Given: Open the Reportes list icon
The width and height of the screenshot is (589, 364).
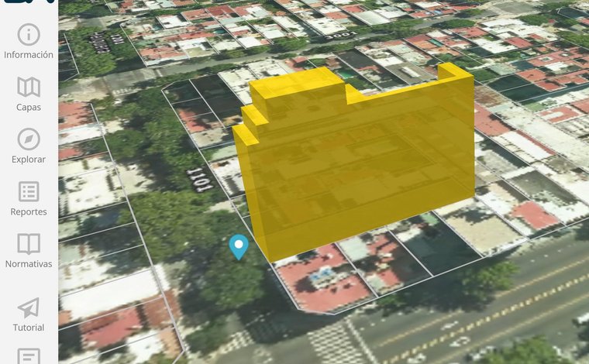Looking at the screenshot, I should pyautogui.click(x=29, y=192).
